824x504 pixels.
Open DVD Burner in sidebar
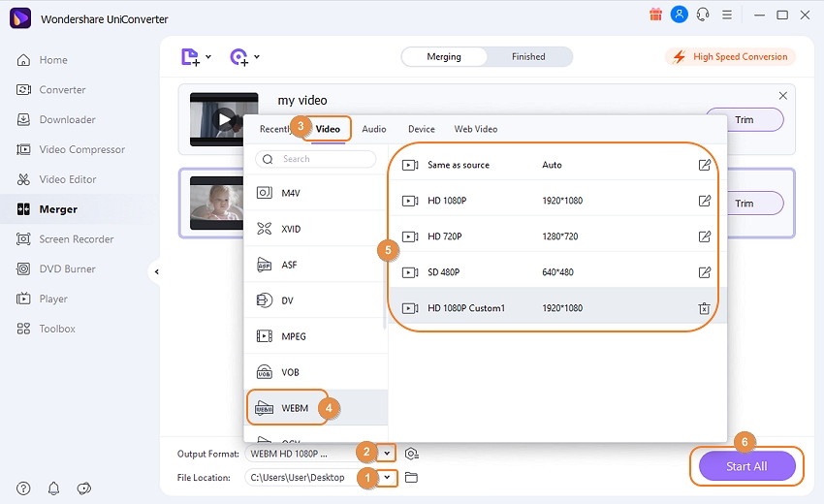[x=55, y=269]
